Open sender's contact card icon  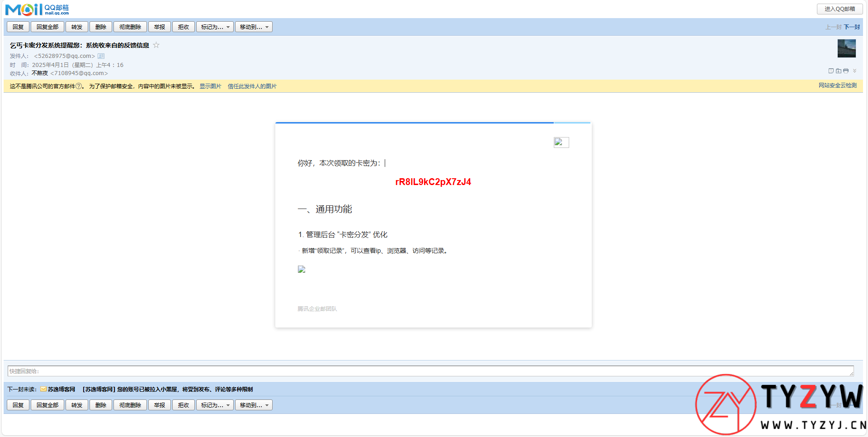click(101, 56)
